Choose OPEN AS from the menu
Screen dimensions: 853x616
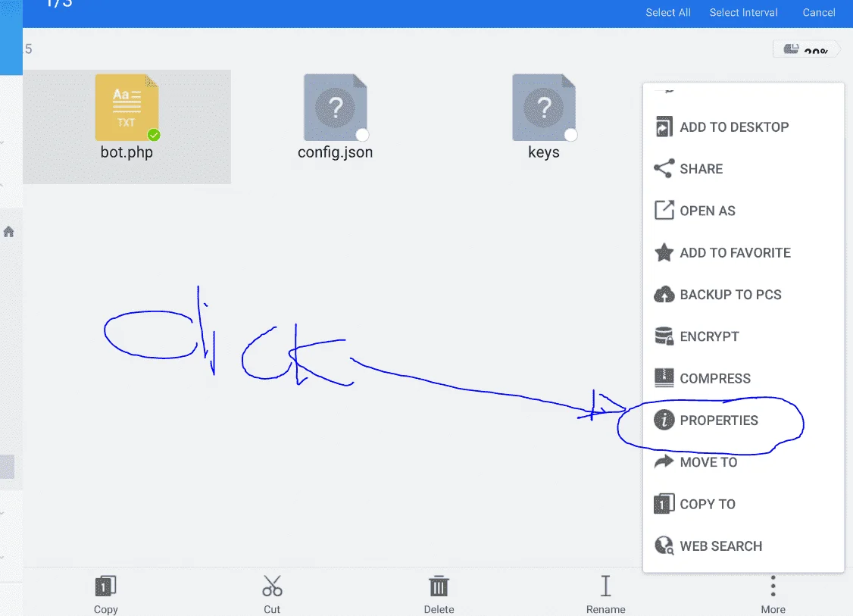click(x=743, y=211)
